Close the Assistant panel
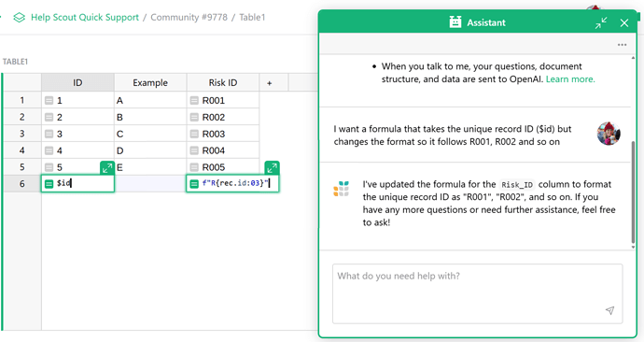644x342 pixels. coord(624,23)
